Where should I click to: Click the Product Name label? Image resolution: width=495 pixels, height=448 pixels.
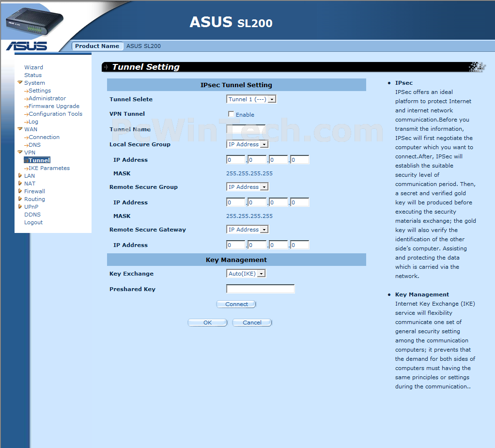(x=97, y=46)
